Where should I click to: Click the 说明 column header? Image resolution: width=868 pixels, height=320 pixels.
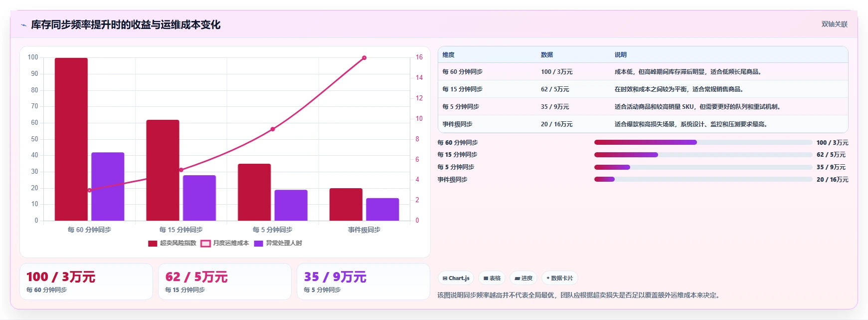tap(621, 55)
